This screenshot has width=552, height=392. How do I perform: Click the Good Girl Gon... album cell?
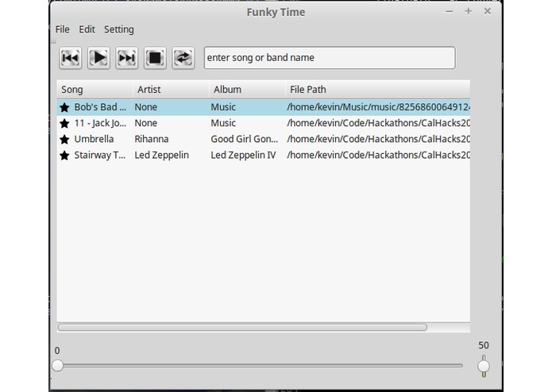(245, 139)
